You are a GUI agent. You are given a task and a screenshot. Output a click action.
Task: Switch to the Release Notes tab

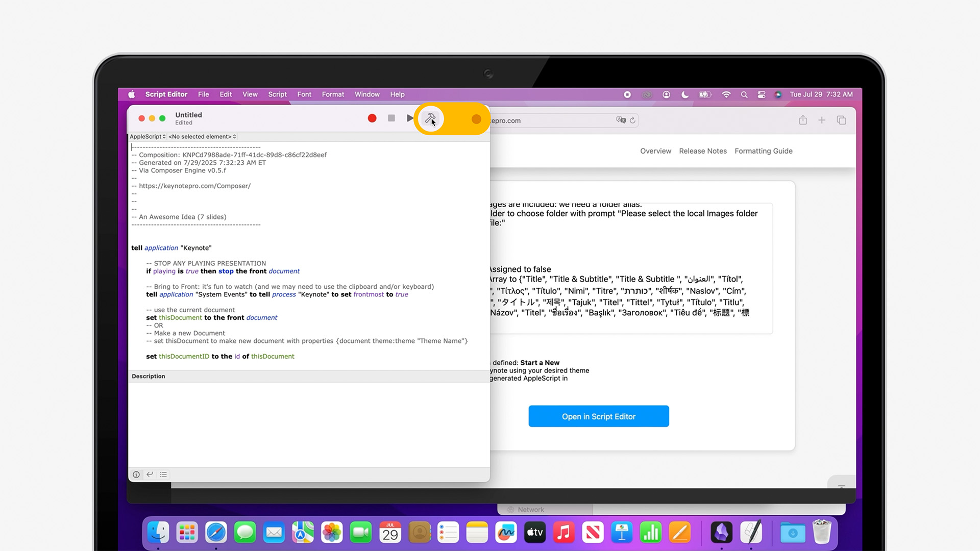point(703,151)
